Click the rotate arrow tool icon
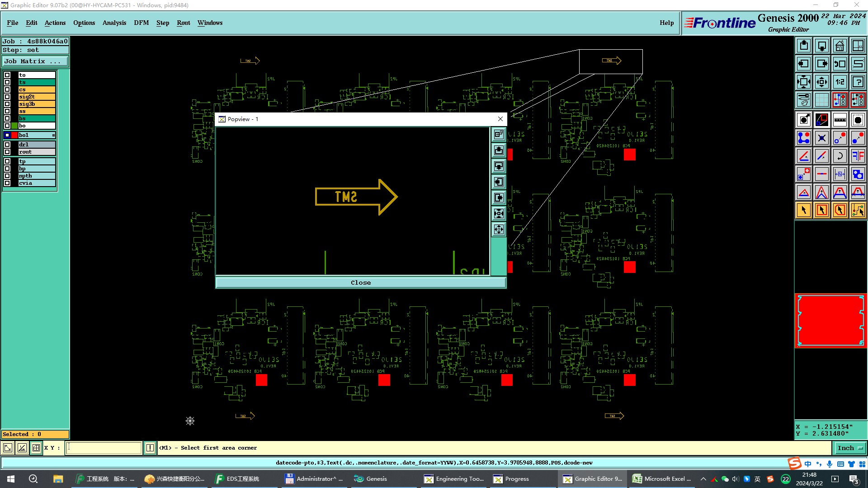This screenshot has height=488, width=868. tap(840, 156)
